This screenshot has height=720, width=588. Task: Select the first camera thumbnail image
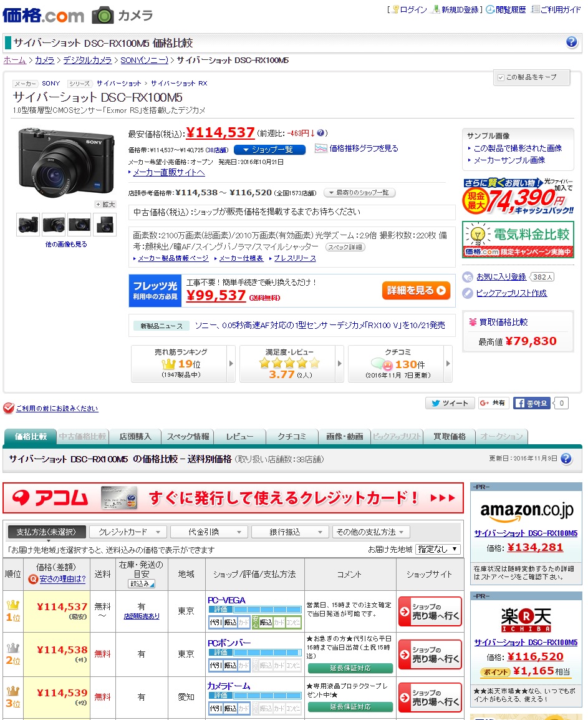click(x=28, y=225)
